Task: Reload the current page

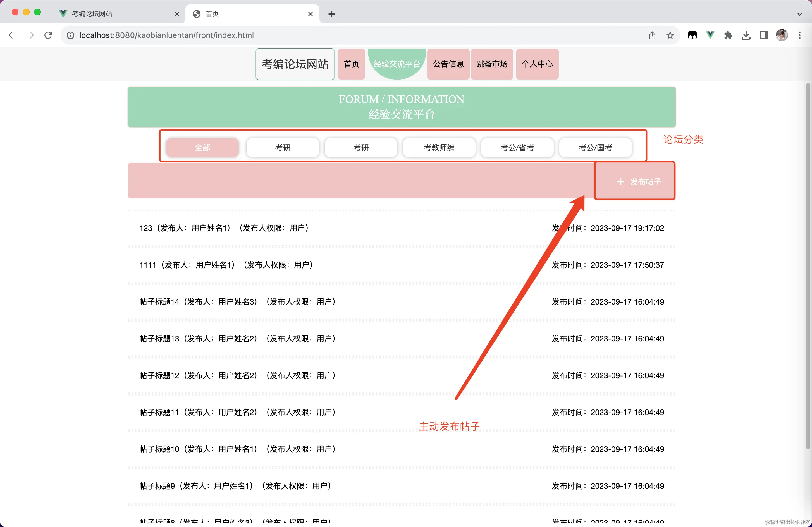Action: pos(48,35)
